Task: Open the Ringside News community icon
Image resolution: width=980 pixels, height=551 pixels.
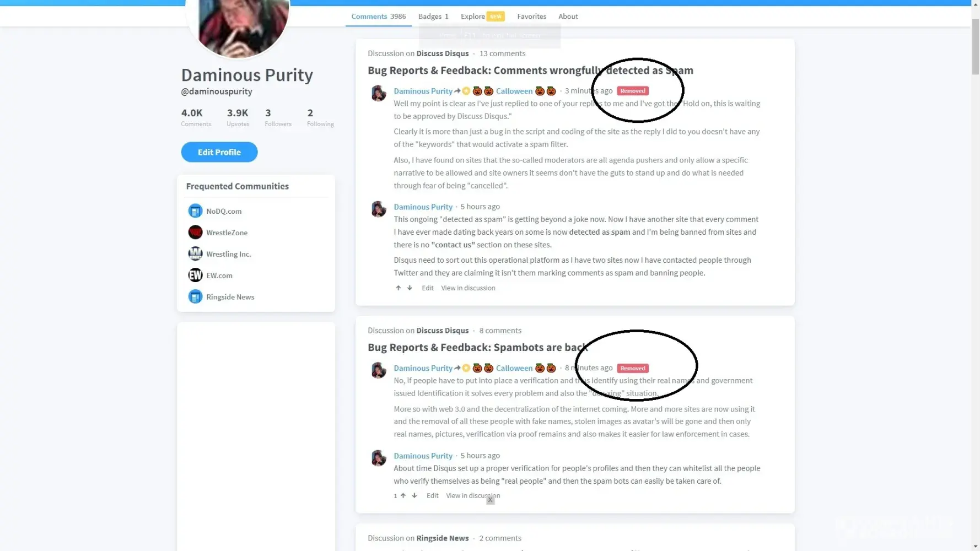Action: pyautogui.click(x=195, y=297)
